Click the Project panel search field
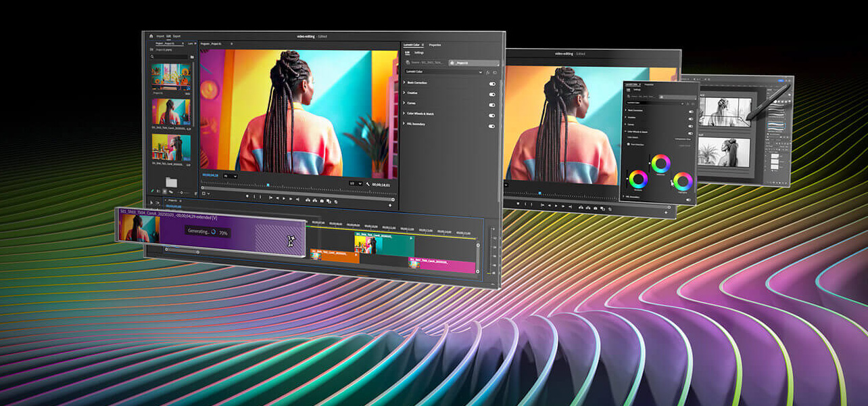Image resolution: width=868 pixels, height=406 pixels. click(170, 57)
